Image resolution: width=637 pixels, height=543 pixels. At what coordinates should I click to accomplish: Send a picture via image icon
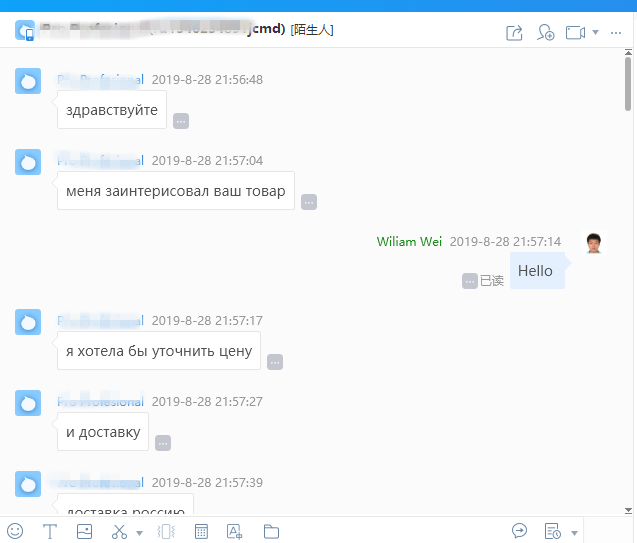point(84,531)
